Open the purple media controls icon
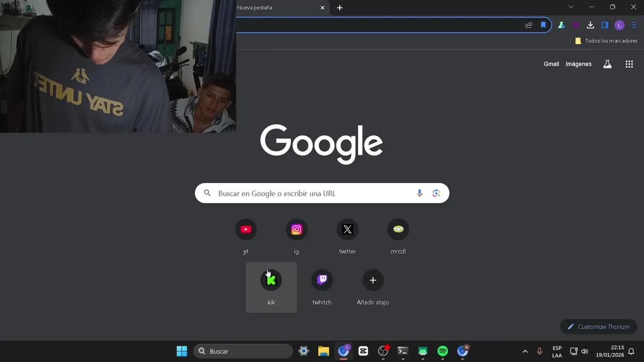Screen dimensions: 644x362 pos(576,25)
